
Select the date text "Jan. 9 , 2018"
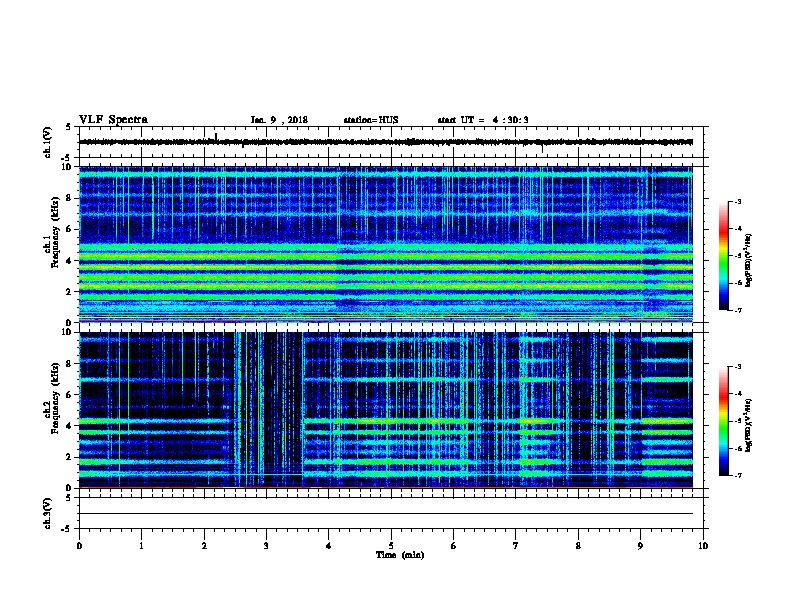(x=279, y=120)
